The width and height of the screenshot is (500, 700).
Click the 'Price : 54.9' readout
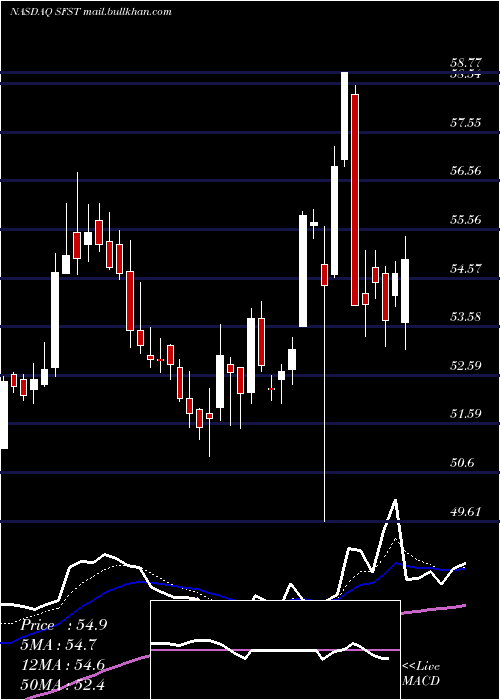click(63, 625)
